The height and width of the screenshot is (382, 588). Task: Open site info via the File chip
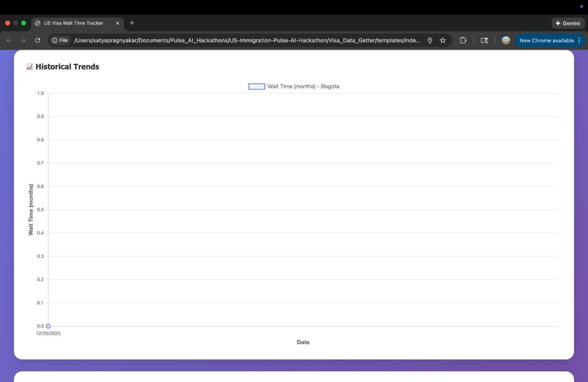(x=60, y=41)
